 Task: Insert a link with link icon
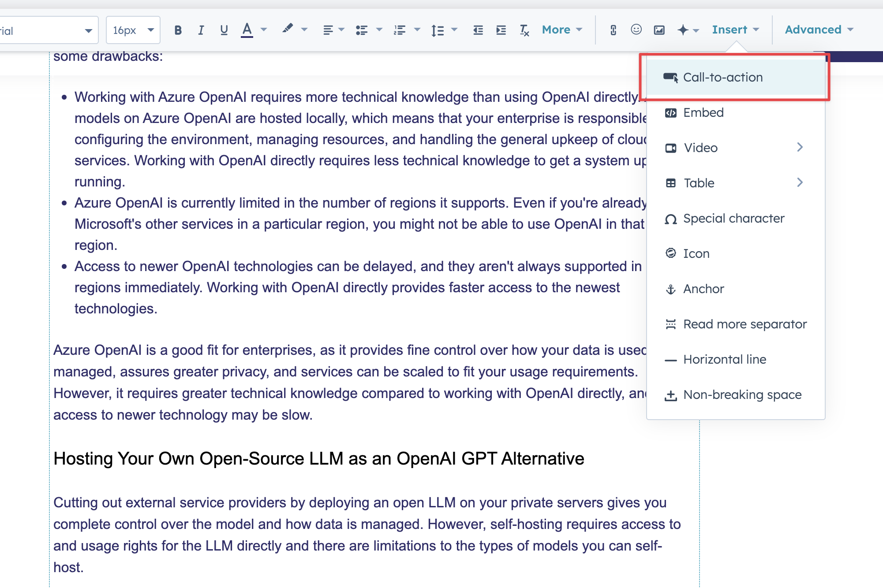coord(613,30)
